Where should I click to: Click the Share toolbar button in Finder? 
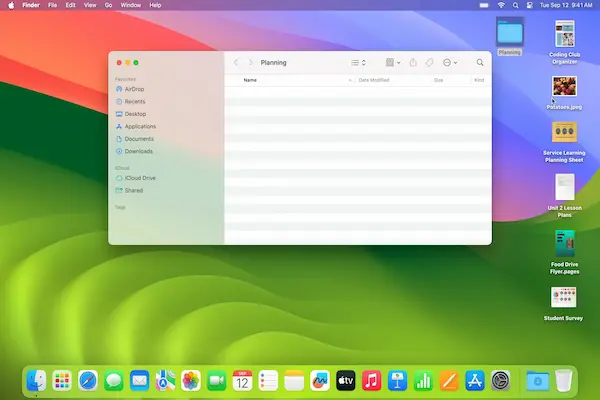coord(413,62)
